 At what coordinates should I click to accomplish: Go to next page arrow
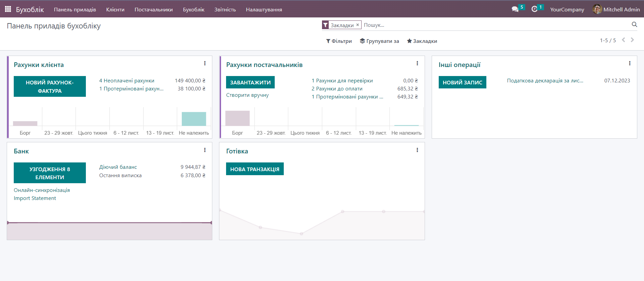pos(632,40)
